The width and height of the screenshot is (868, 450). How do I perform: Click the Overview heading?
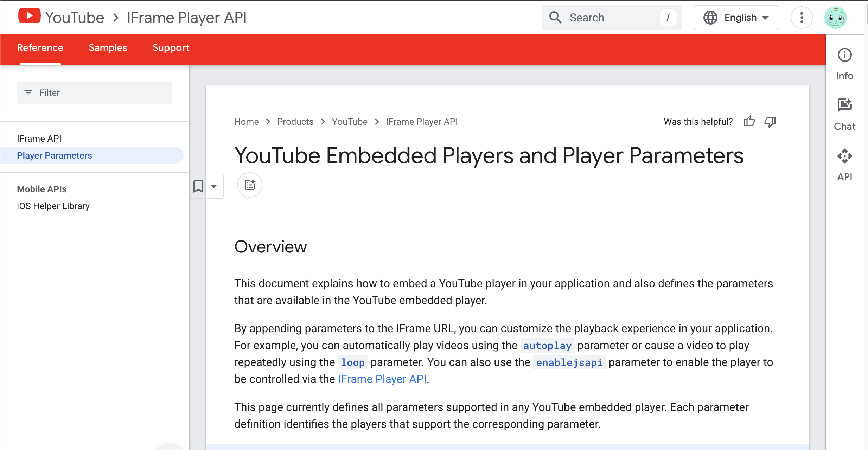pos(270,247)
